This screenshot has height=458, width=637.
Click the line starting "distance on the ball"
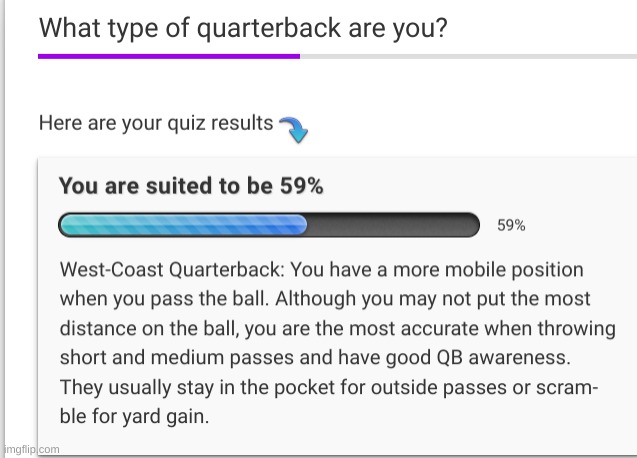324,328
